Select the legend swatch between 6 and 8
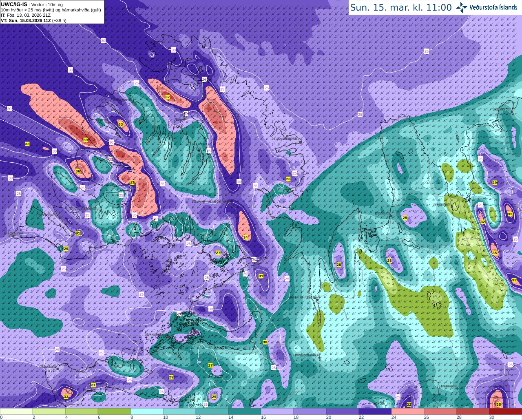This screenshot has width=522, height=420. point(114,411)
